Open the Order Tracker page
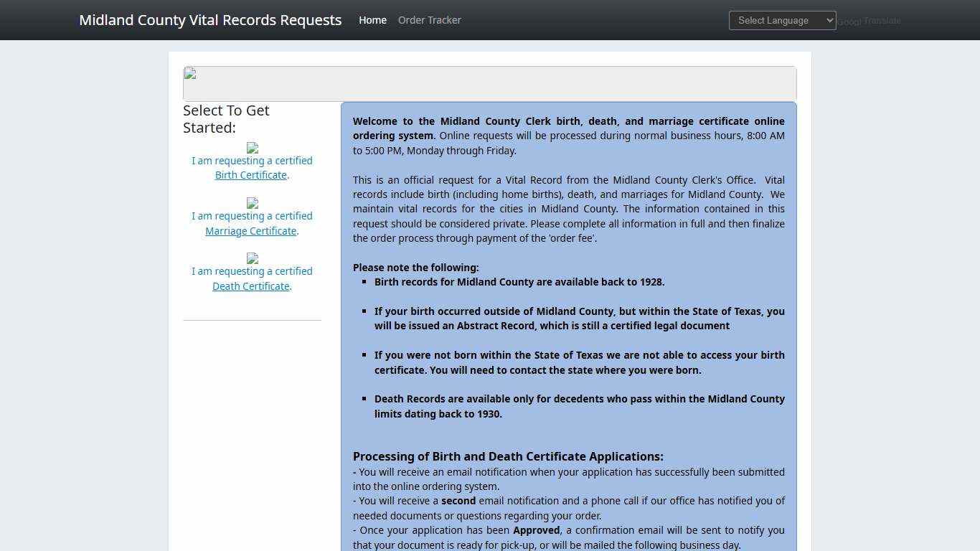 click(429, 20)
